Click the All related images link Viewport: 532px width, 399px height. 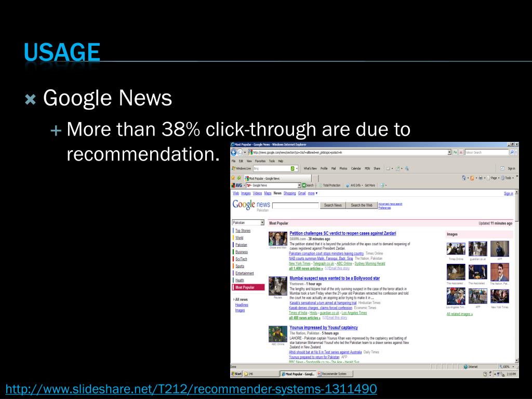click(460, 314)
